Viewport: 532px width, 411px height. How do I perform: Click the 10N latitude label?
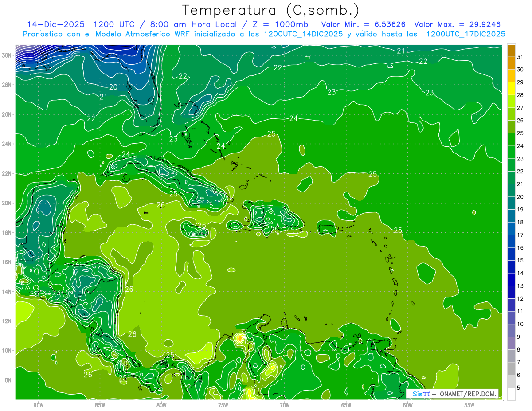click(8, 351)
